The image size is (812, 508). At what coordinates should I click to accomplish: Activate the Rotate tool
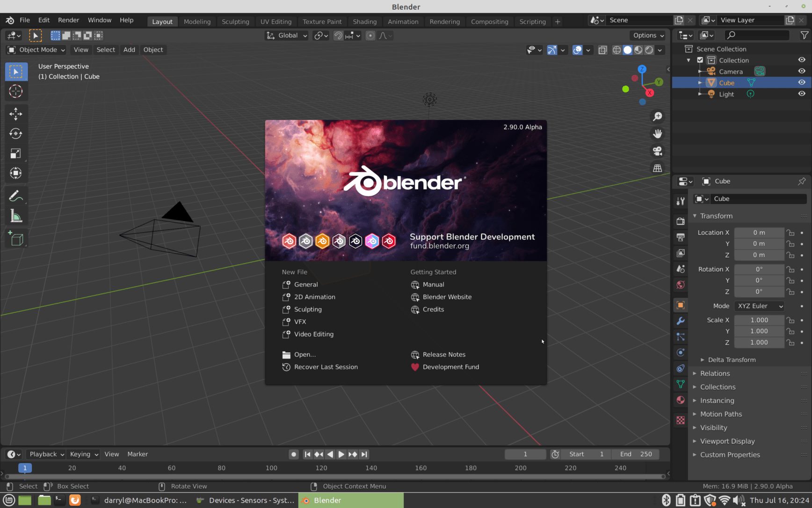(16, 134)
